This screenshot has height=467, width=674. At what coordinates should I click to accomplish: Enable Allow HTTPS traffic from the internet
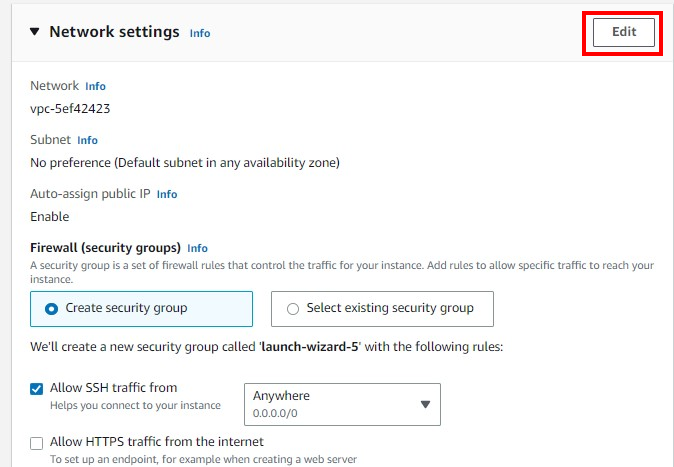coord(37,443)
